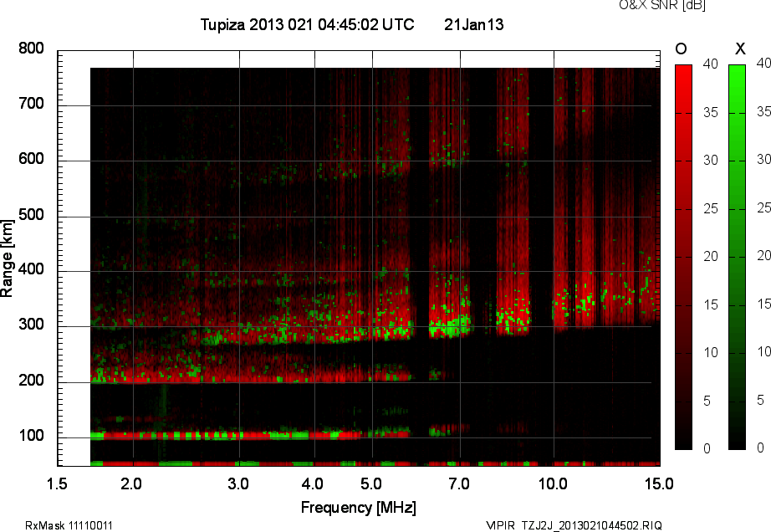
Task: Click the 40 label on O colorbar
Action: tap(711, 64)
